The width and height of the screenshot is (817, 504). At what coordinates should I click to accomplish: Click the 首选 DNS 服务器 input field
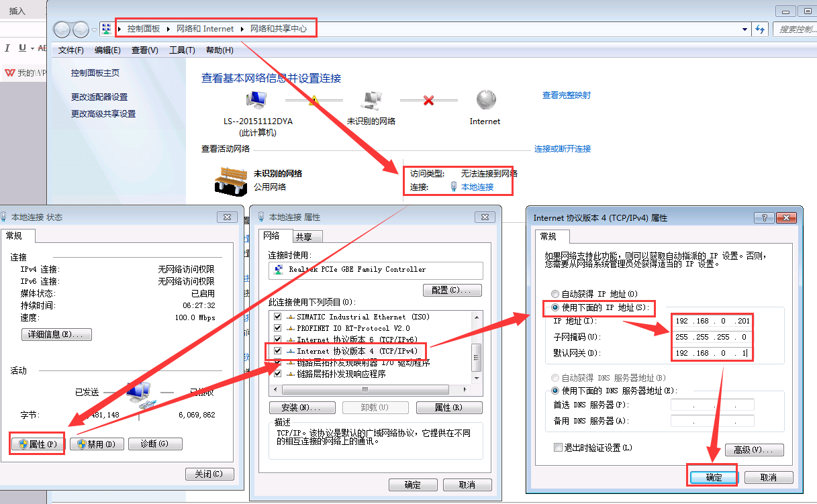(712, 405)
